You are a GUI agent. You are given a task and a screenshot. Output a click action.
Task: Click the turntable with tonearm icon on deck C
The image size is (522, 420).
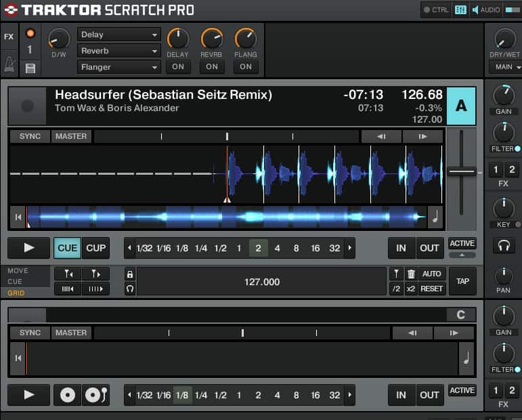pos(96,395)
